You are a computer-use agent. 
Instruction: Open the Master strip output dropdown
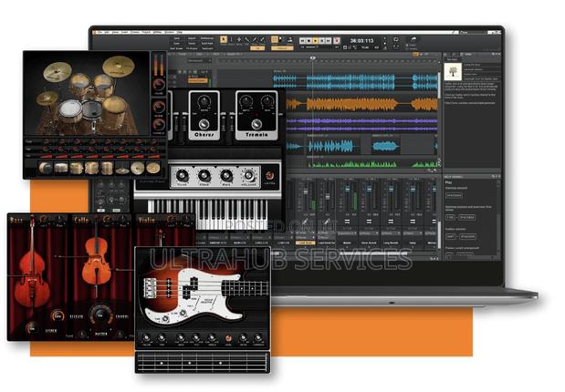point(347,233)
